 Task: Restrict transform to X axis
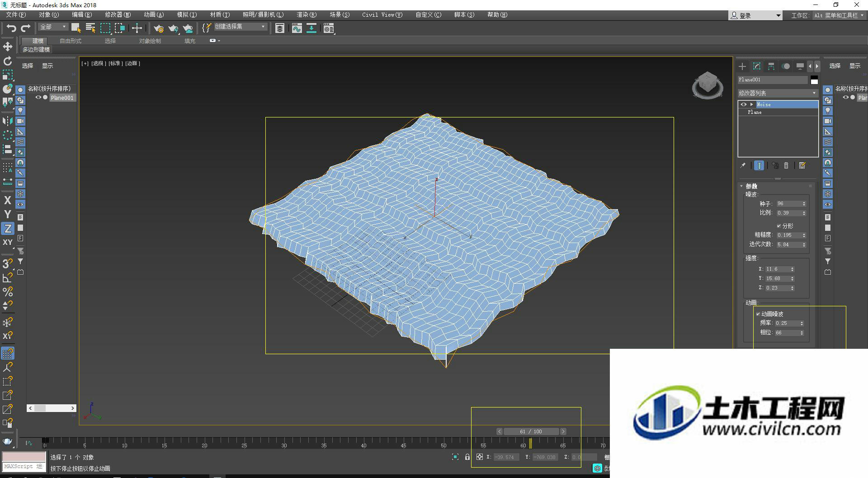(8, 200)
